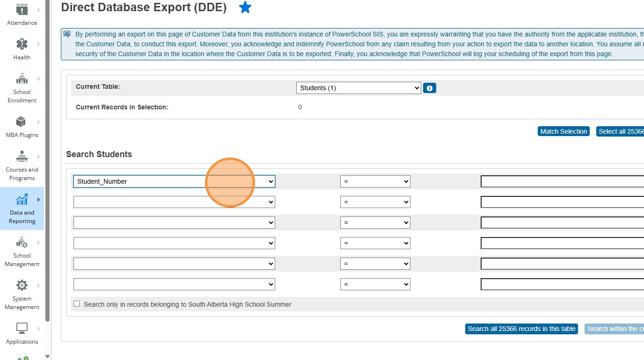644x360 pixels.
Task: Open the Attendance sidebar icon
Action: click(x=22, y=10)
